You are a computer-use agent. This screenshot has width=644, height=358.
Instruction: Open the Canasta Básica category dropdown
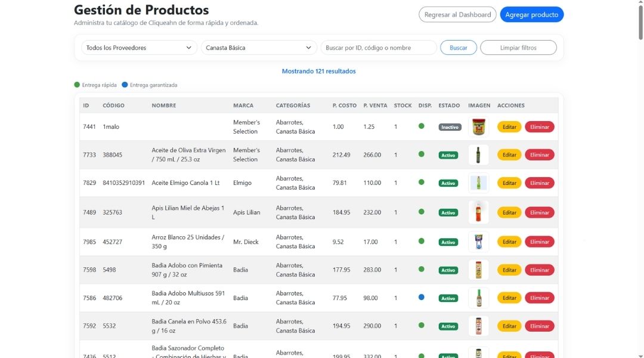[258, 47]
